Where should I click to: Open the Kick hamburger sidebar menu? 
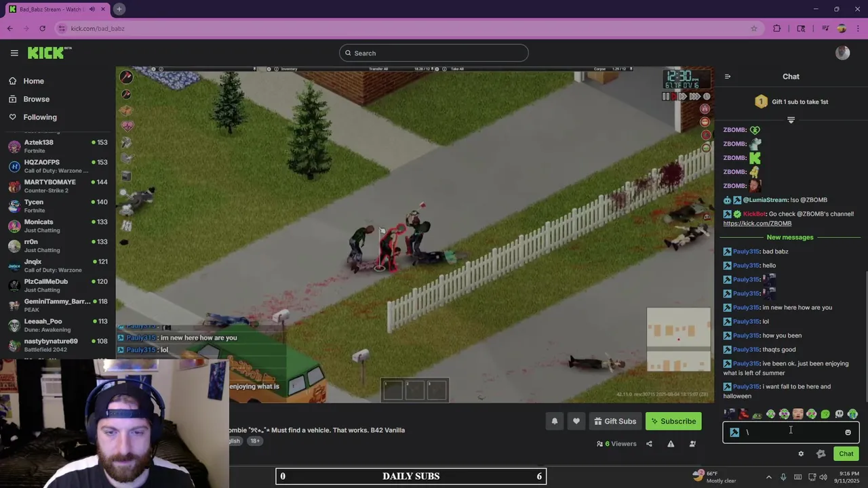coord(14,53)
